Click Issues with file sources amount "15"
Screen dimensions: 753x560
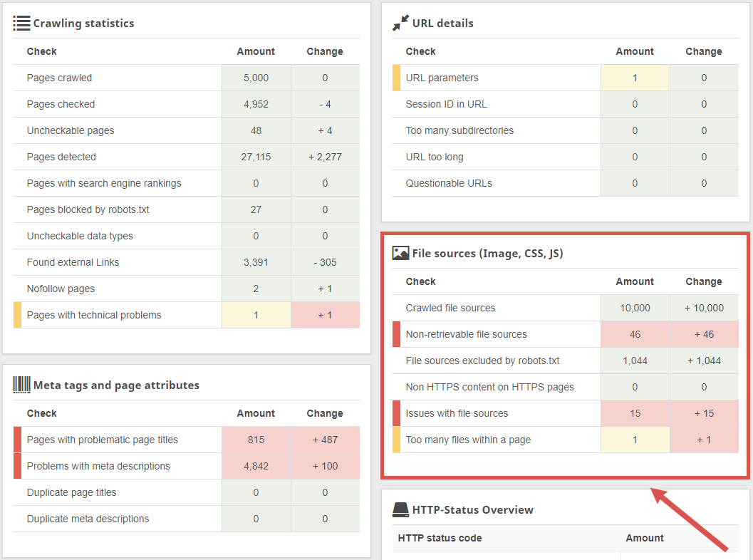[x=635, y=413]
